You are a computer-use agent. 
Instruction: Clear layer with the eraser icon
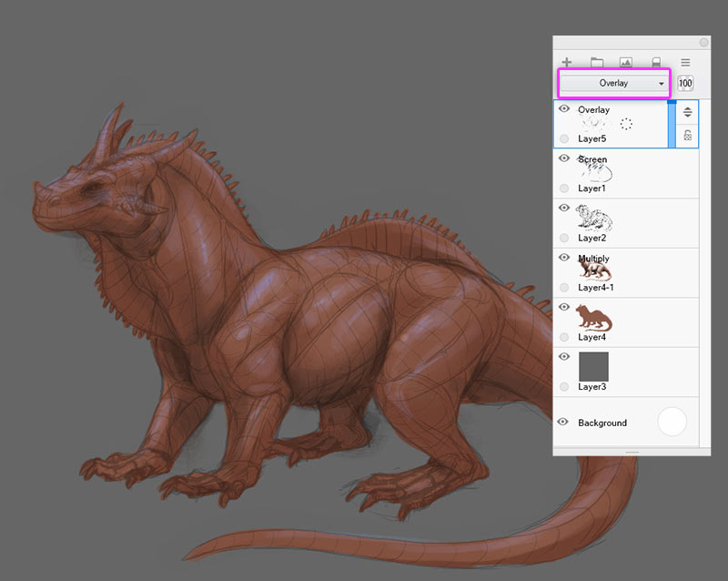[656, 62]
